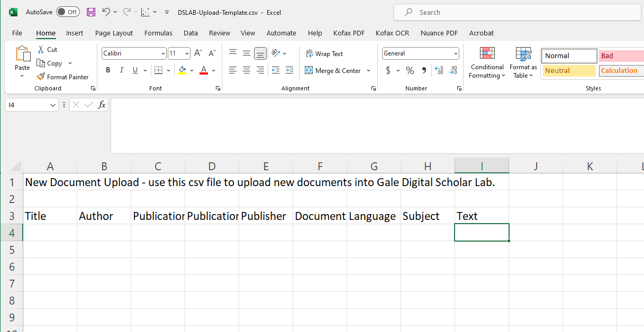Apply bold formatting
This screenshot has width=644, height=332.
pyautogui.click(x=108, y=70)
